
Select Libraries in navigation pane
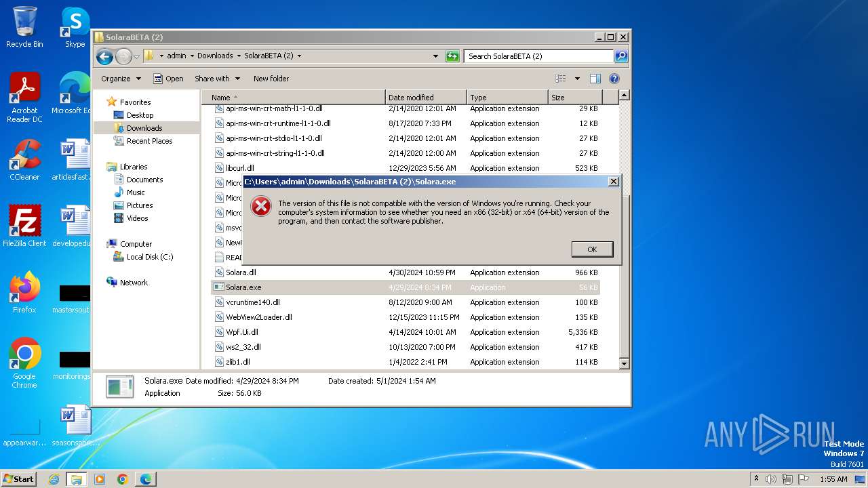pyautogui.click(x=134, y=167)
